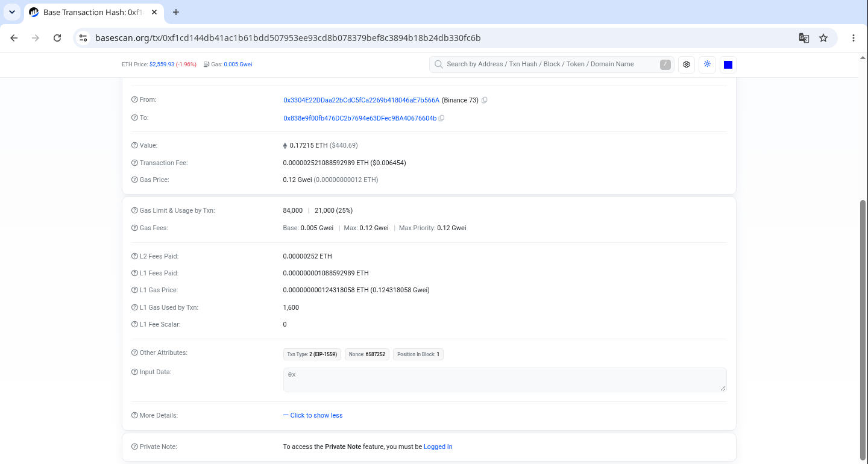Screen dimensions: 868x464
Task: Click the help icon beside Transaction Fee
Action: [134, 163]
